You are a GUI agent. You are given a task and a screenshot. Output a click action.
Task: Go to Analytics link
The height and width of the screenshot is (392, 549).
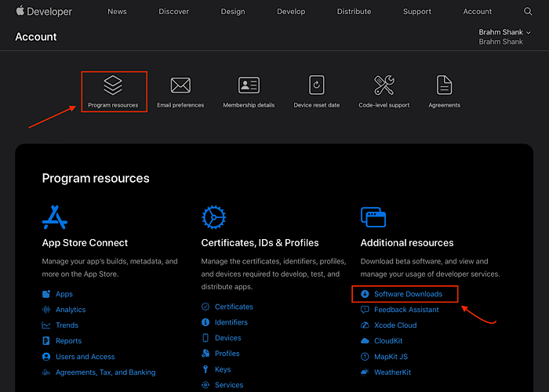pos(71,310)
